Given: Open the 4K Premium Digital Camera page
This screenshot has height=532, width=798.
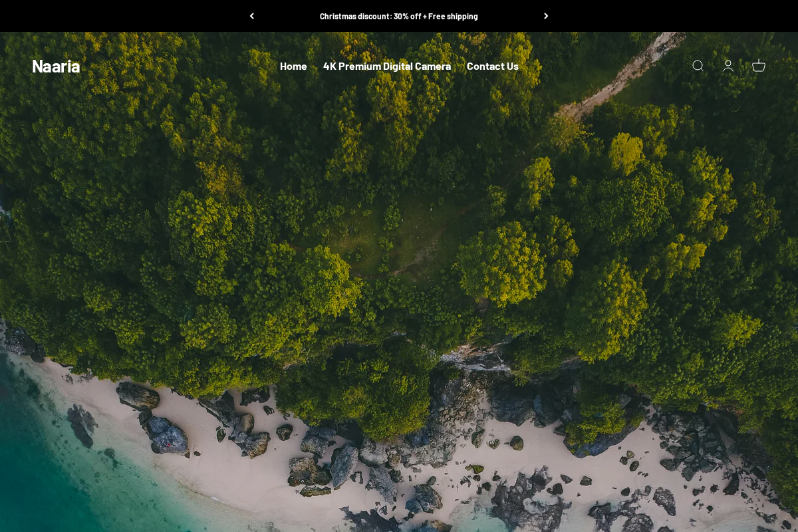Looking at the screenshot, I should (x=387, y=66).
